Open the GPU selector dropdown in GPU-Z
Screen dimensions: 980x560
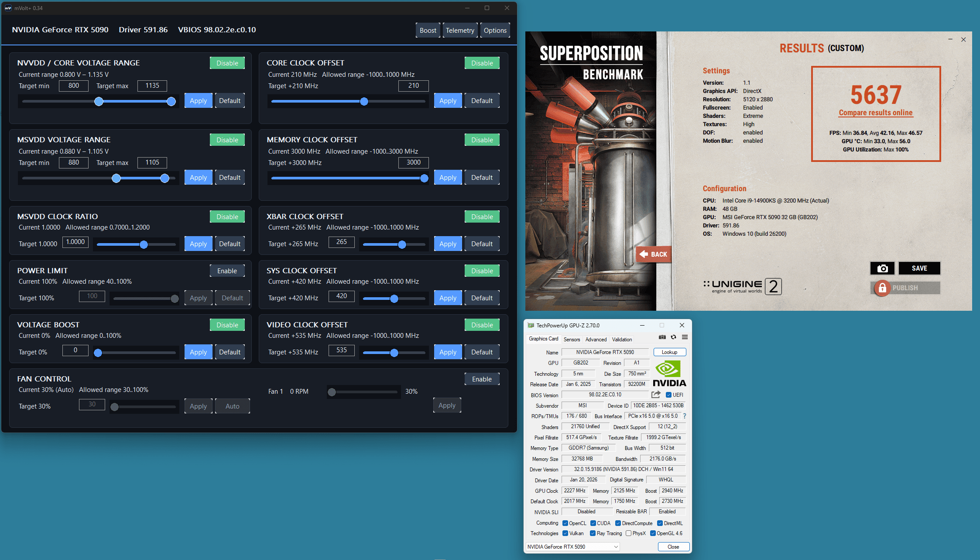[x=572, y=546]
